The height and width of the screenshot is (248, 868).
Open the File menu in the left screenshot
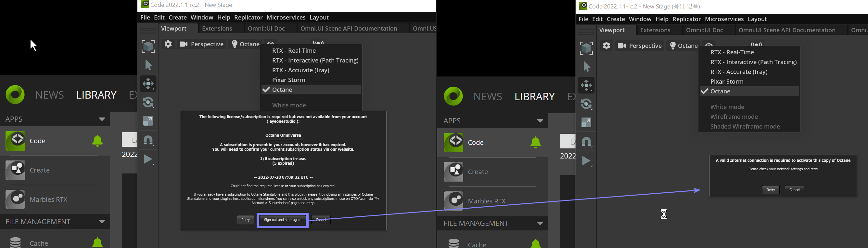pyautogui.click(x=145, y=18)
